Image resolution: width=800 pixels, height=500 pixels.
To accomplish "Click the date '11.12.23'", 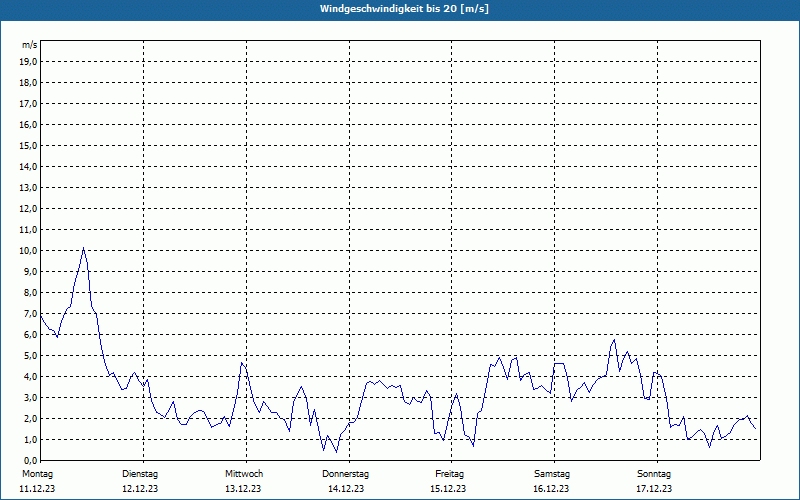I will tap(37, 489).
